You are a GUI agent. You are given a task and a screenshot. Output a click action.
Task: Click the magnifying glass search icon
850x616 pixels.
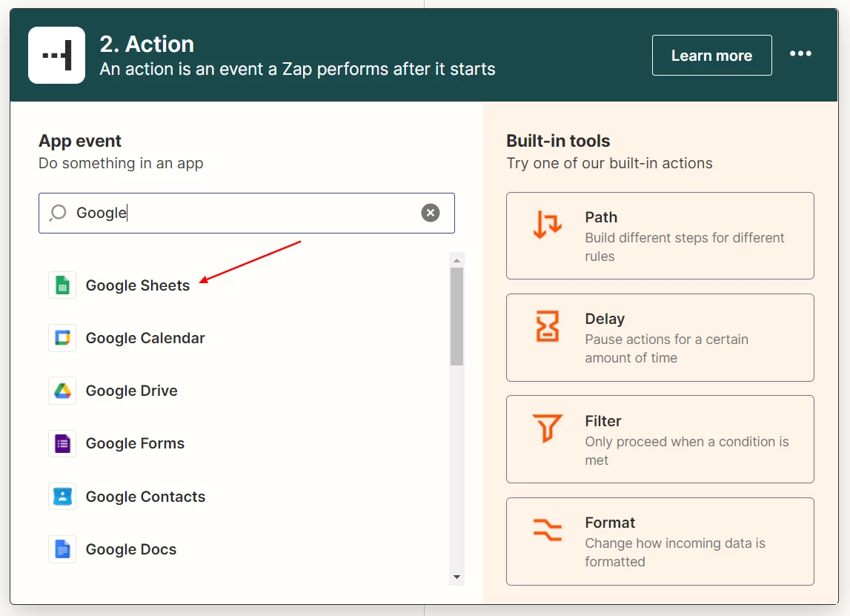click(x=58, y=213)
